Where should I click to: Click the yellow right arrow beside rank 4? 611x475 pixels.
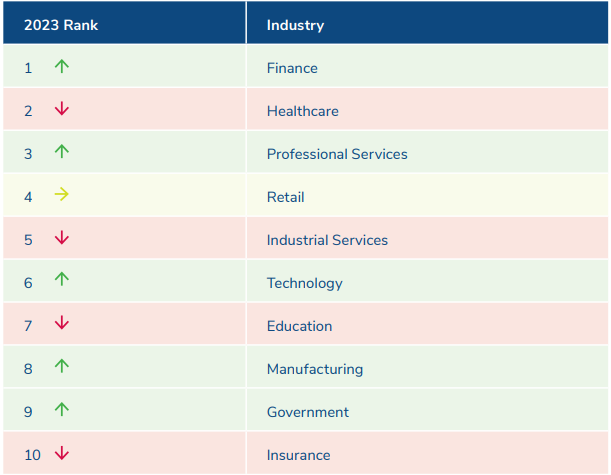point(61,196)
